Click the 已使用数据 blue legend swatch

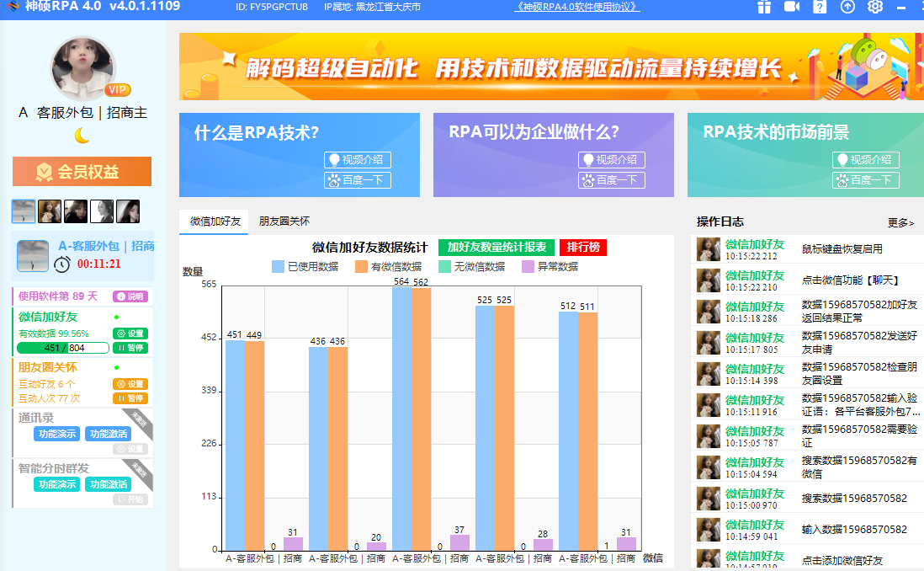point(279,267)
